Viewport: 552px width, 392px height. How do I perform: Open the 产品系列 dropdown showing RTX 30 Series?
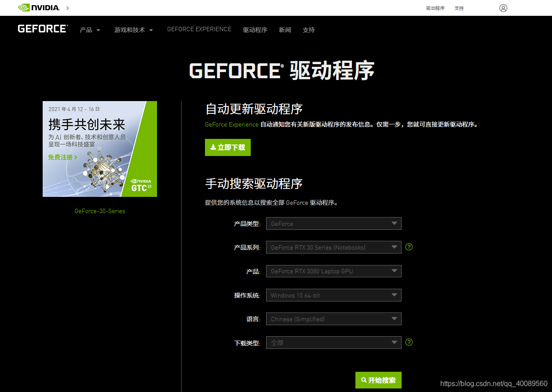click(334, 247)
